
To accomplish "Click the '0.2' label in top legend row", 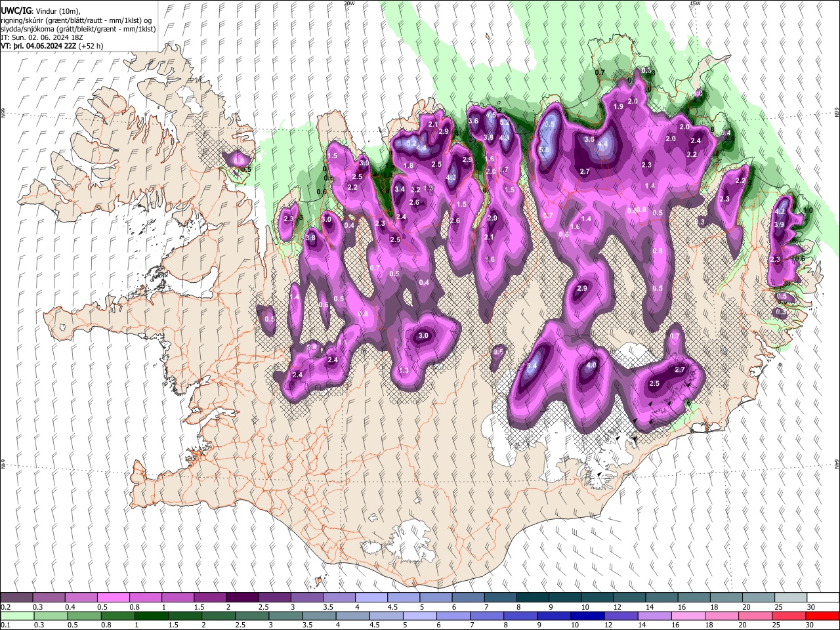I will 5,607.
